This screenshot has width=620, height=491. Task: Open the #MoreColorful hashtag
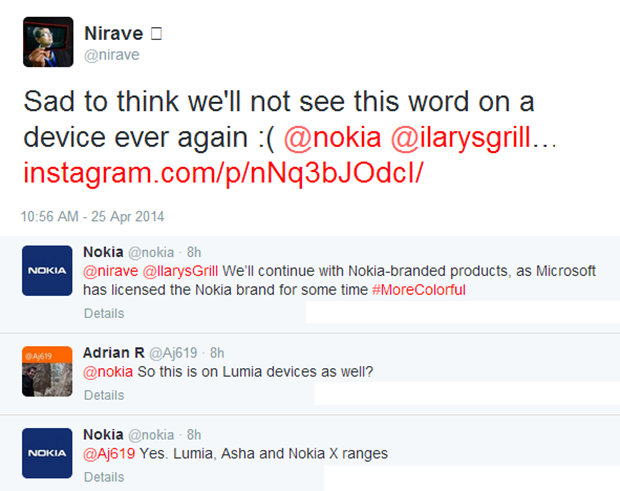click(419, 290)
